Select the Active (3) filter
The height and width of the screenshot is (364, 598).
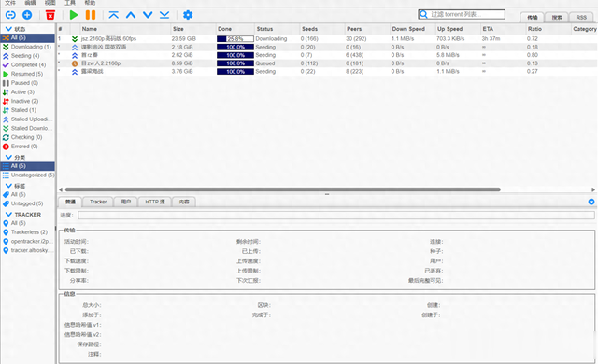coord(28,92)
